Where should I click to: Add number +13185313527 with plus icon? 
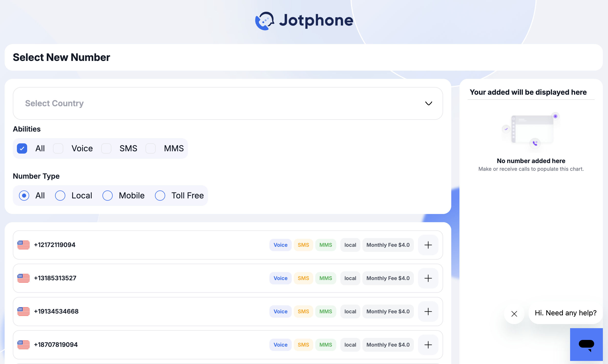[x=428, y=278]
